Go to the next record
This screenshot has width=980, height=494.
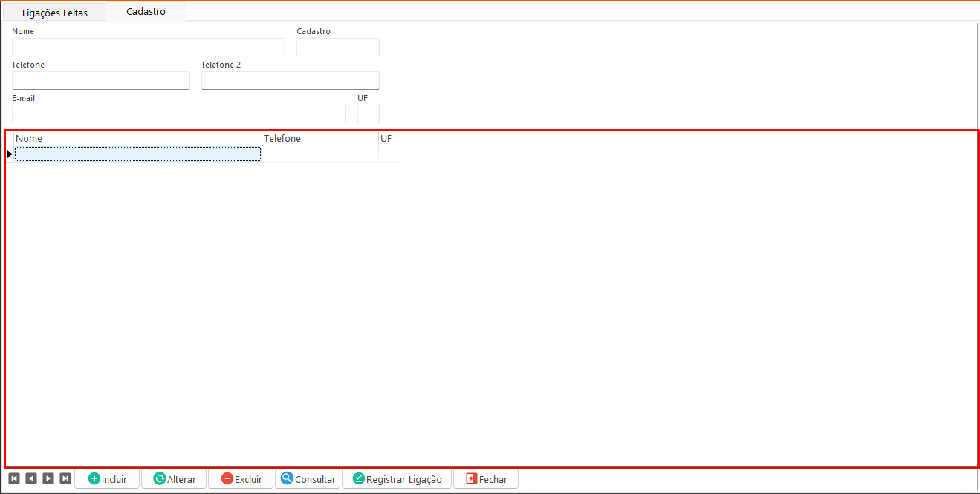click(48, 478)
